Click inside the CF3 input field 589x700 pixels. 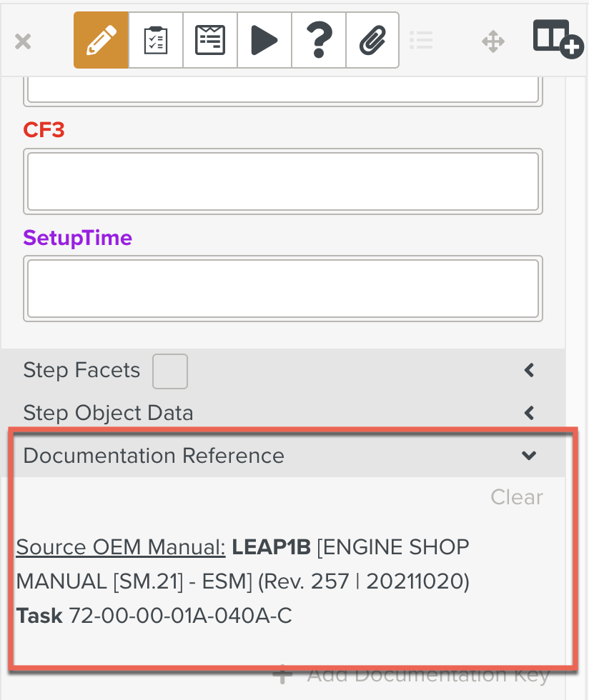click(x=282, y=181)
